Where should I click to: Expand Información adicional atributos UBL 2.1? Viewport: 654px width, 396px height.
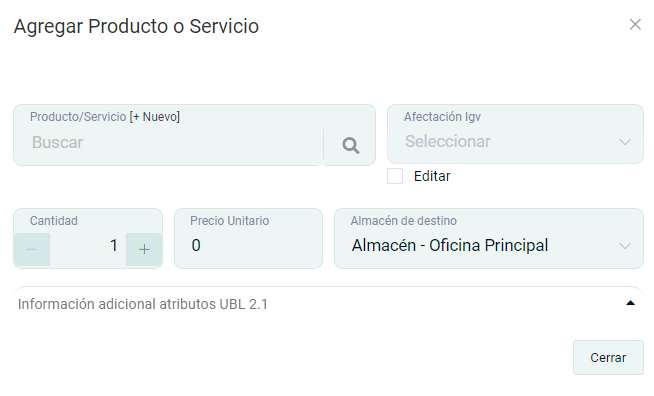click(328, 304)
